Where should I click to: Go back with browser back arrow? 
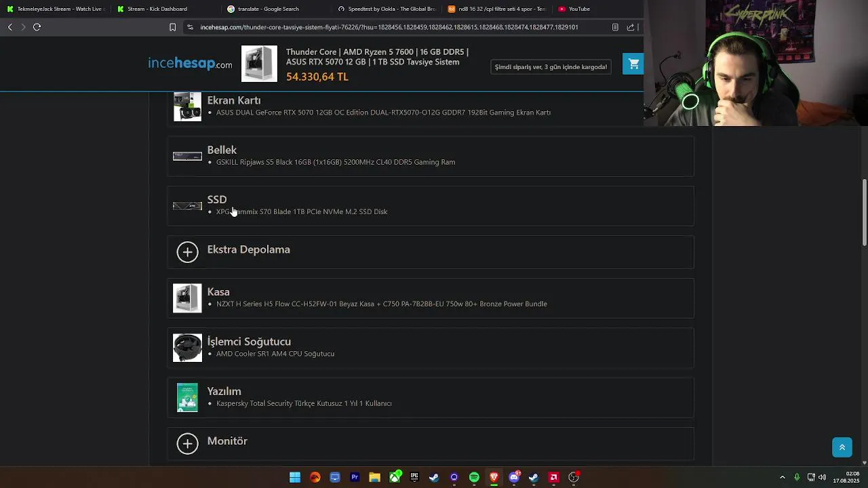(9, 27)
